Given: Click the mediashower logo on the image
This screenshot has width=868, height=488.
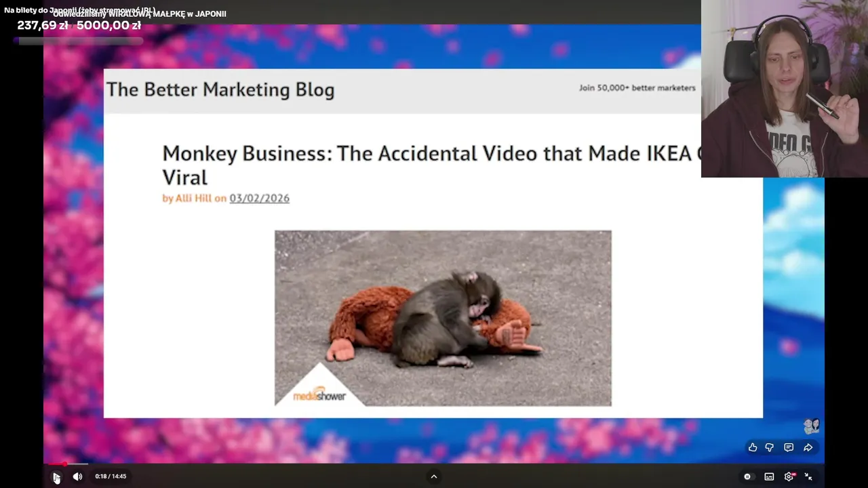Looking at the screenshot, I should [x=319, y=395].
